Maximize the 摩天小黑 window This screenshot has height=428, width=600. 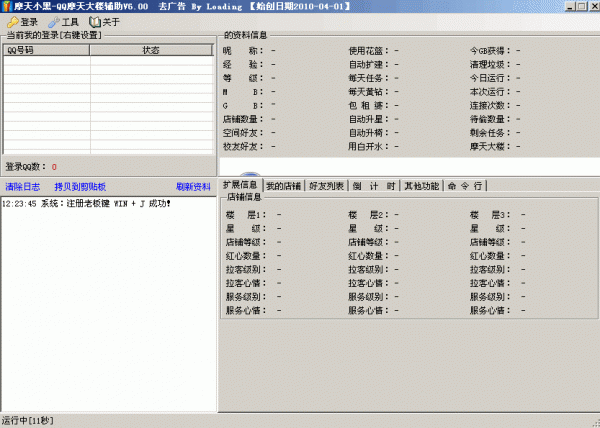coord(582,7)
